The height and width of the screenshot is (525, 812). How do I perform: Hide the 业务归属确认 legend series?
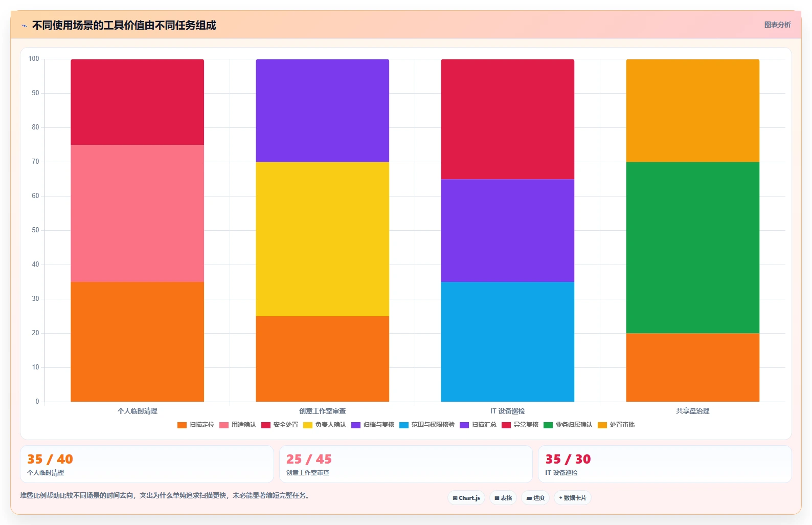click(568, 425)
